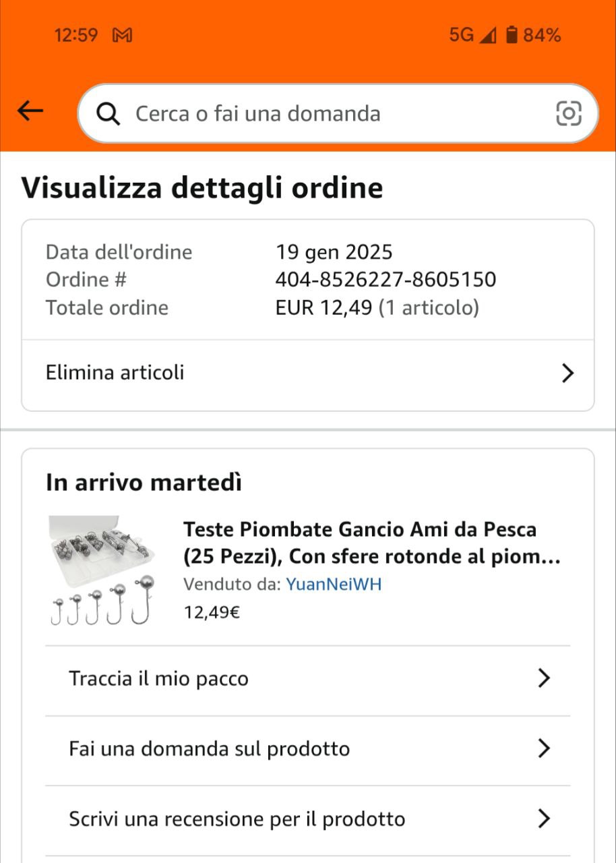Tap the magnifying glass search icon

(108, 114)
